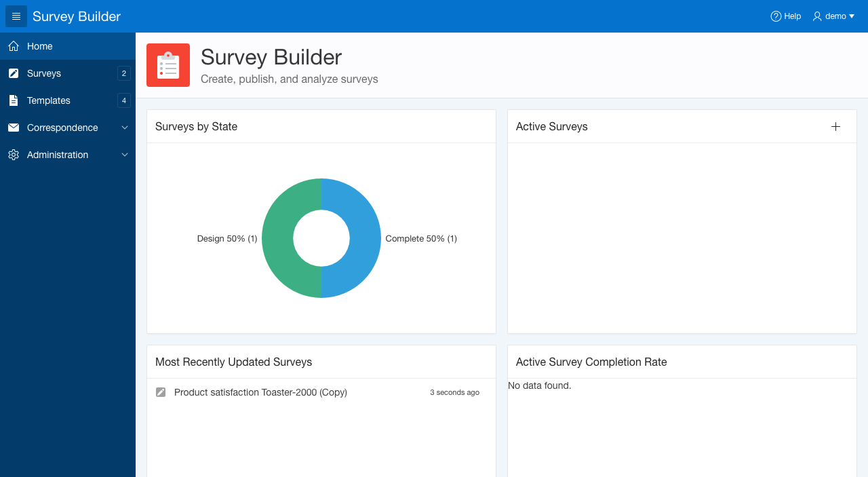Image resolution: width=868 pixels, height=477 pixels.
Task: Click the Survey Builder title in header
Action: click(77, 16)
